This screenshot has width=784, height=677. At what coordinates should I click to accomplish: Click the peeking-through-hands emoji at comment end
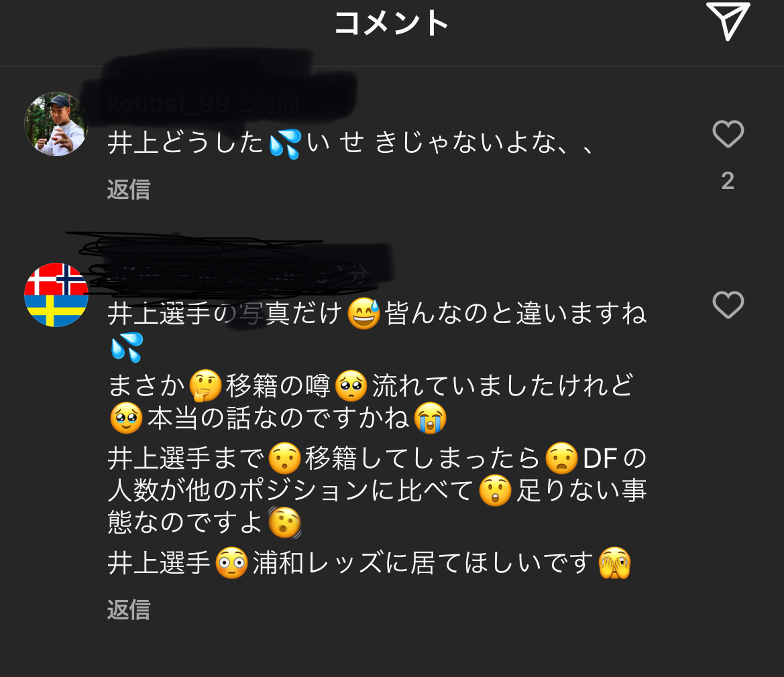pyautogui.click(x=614, y=563)
